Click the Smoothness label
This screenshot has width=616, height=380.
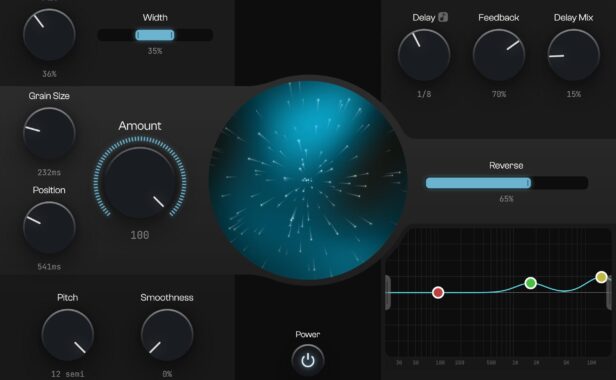167,297
